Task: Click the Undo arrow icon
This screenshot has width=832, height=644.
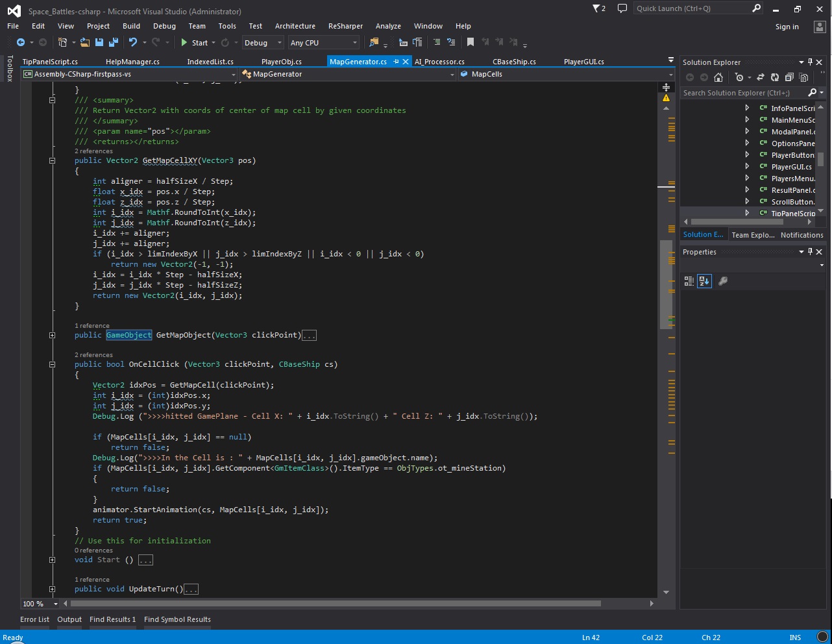Action: point(133,42)
